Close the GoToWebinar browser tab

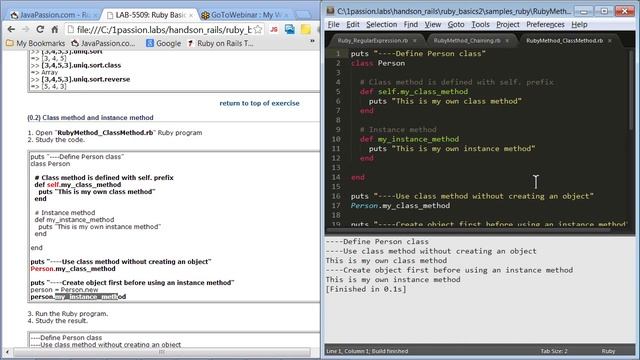(286, 16)
